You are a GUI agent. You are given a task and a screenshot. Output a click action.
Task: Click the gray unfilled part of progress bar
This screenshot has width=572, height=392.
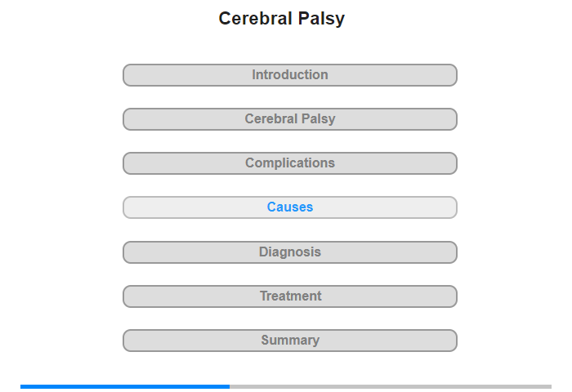coord(391,386)
